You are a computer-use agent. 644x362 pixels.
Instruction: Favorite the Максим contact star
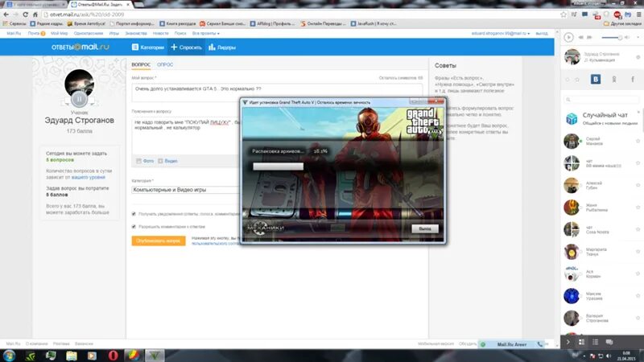click(638, 296)
